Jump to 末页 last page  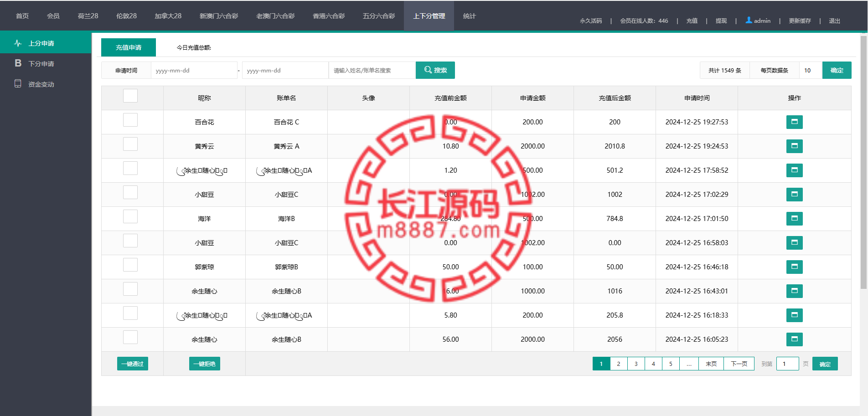711,364
